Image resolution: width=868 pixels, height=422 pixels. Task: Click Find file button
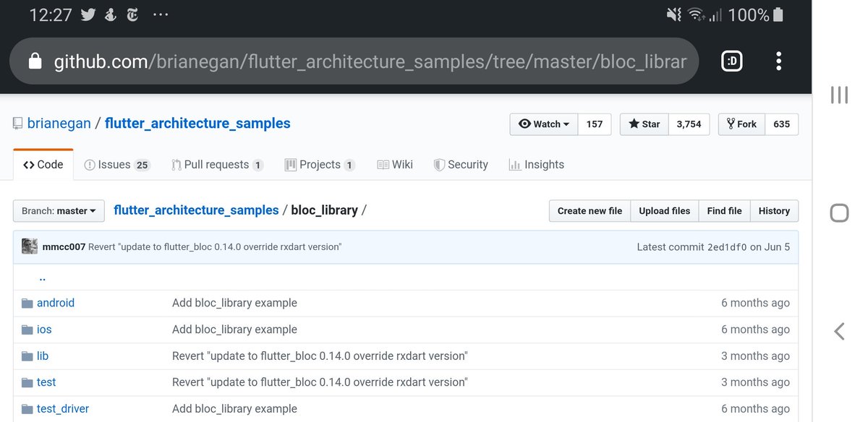pyautogui.click(x=724, y=211)
